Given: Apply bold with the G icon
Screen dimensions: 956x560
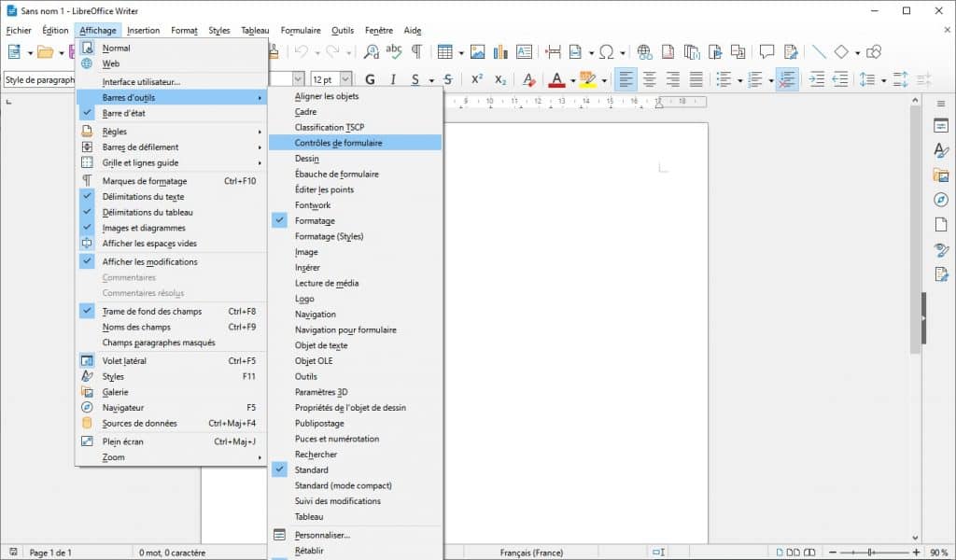Looking at the screenshot, I should point(370,79).
